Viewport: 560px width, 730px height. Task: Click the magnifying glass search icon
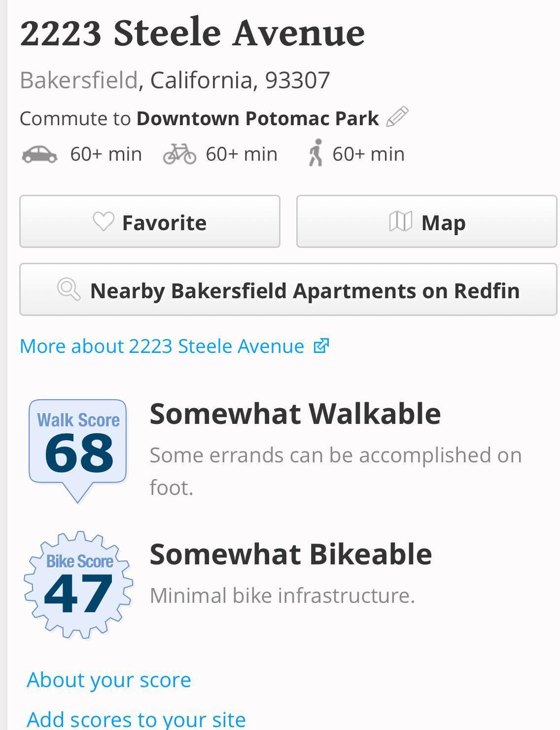point(69,289)
